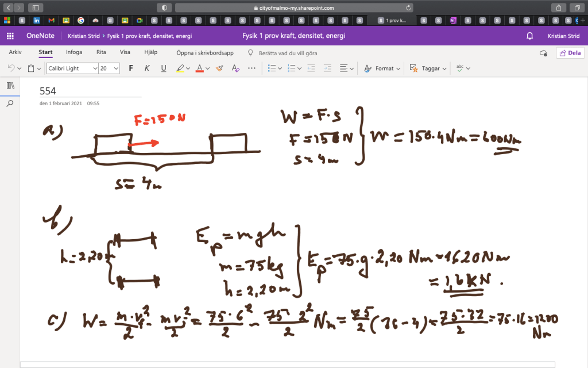Image resolution: width=588 pixels, height=368 pixels.
Task: Click the undo arrow
Action: 11,68
